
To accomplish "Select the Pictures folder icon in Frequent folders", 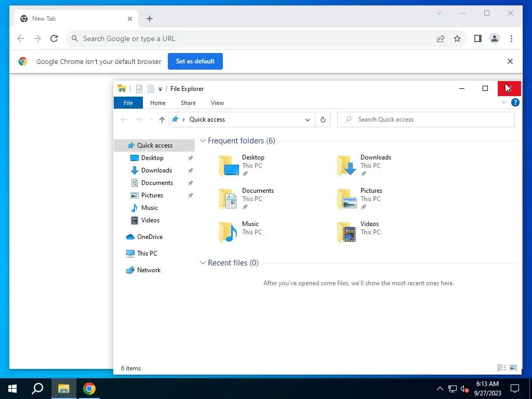I will coord(347,199).
